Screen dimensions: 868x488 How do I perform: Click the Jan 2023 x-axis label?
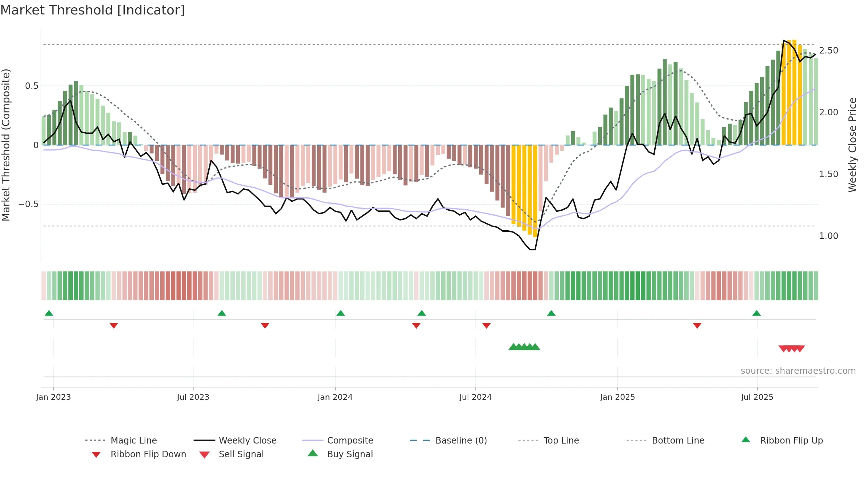(x=54, y=397)
